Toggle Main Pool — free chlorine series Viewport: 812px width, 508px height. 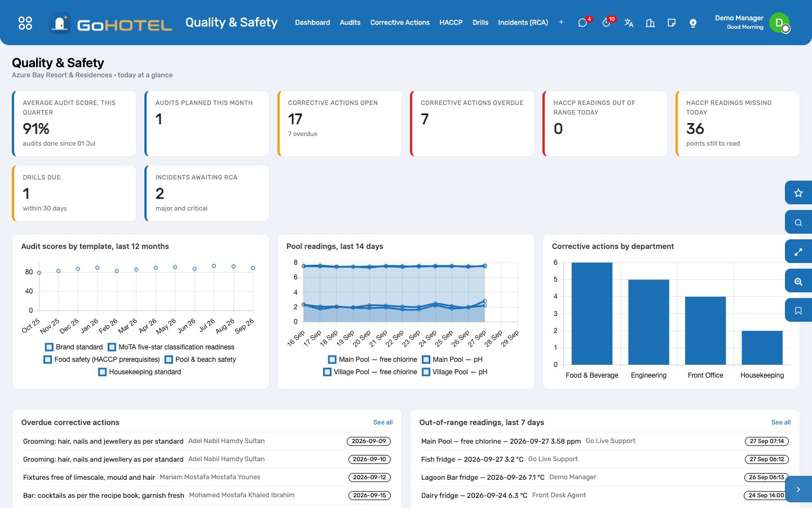(x=372, y=360)
